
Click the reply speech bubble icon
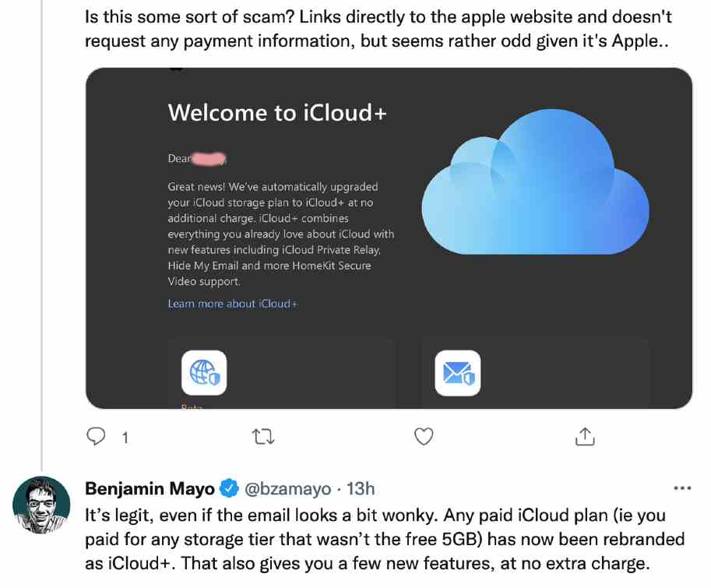click(96, 437)
